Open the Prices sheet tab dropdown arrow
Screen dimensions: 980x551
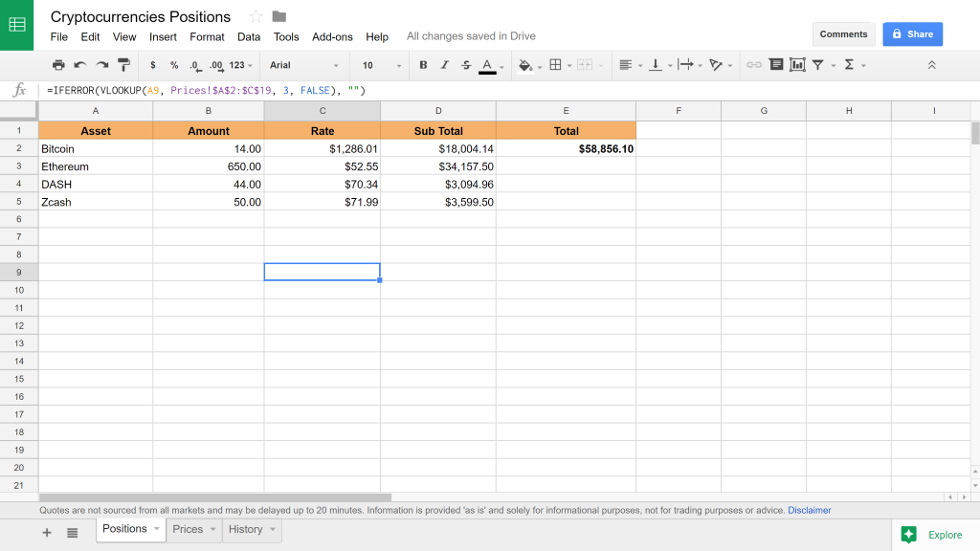tap(212, 529)
